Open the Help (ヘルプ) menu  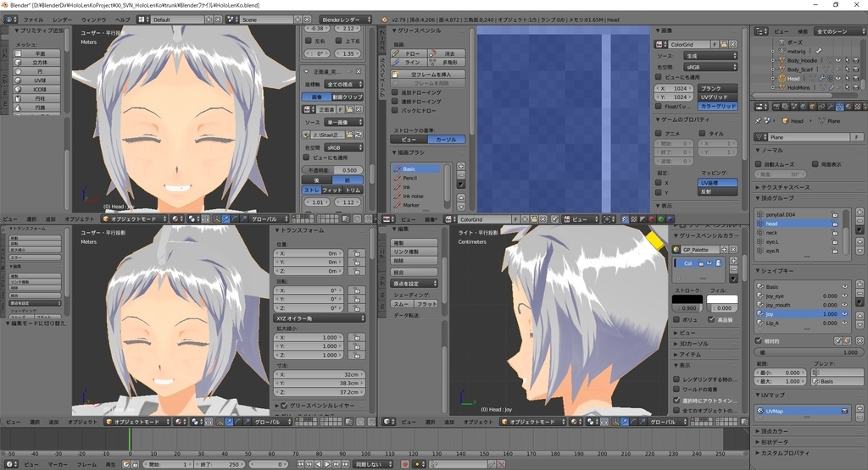tap(122, 19)
